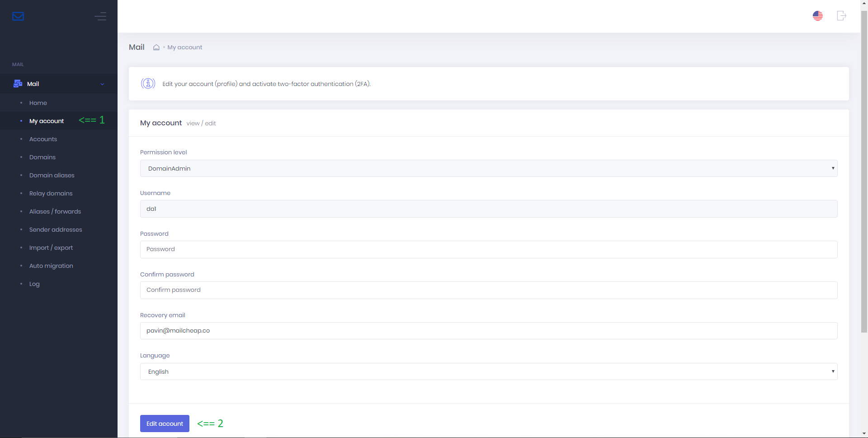The height and width of the screenshot is (438, 868).
Task: Click the My account breadcrumb link
Action: click(x=184, y=48)
